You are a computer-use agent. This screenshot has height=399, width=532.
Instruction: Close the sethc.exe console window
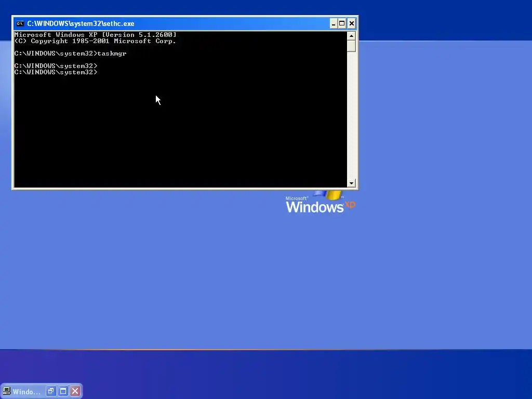point(352,23)
